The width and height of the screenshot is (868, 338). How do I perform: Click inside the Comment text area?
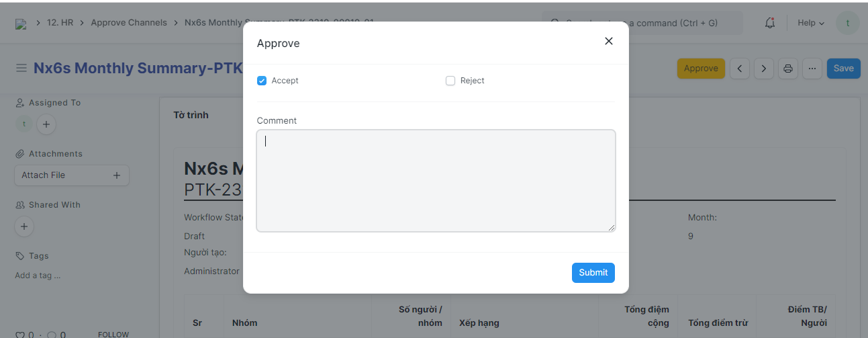click(x=436, y=181)
